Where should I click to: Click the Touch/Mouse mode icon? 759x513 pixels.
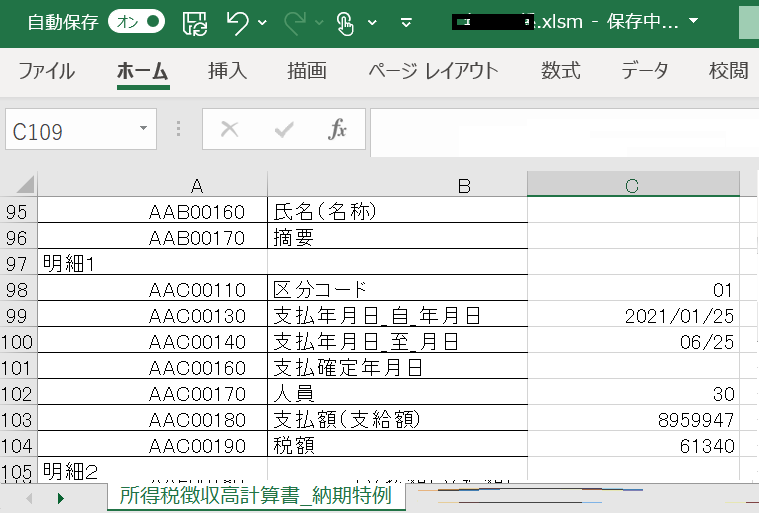point(345,23)
